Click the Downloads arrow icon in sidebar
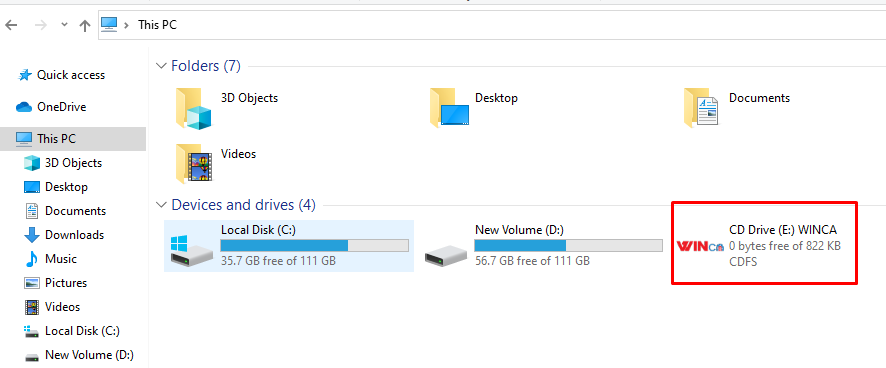The image size is (886, 368). coord(32,235)
